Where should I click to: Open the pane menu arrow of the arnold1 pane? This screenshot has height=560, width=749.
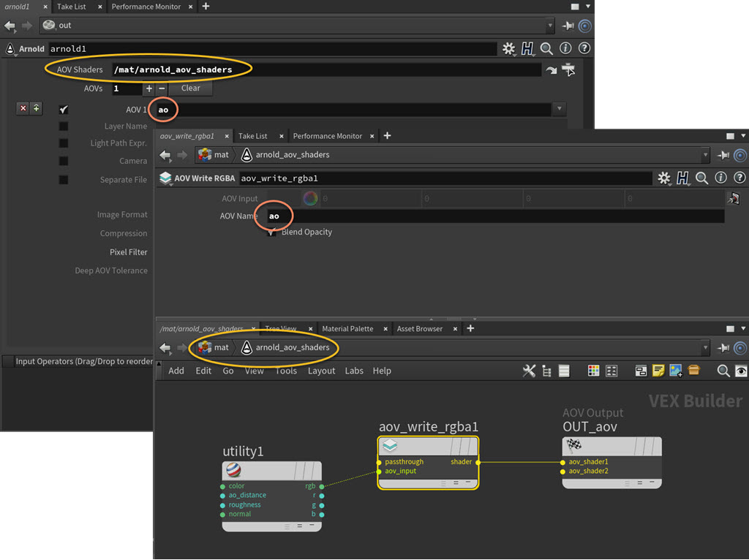point(588,7)
